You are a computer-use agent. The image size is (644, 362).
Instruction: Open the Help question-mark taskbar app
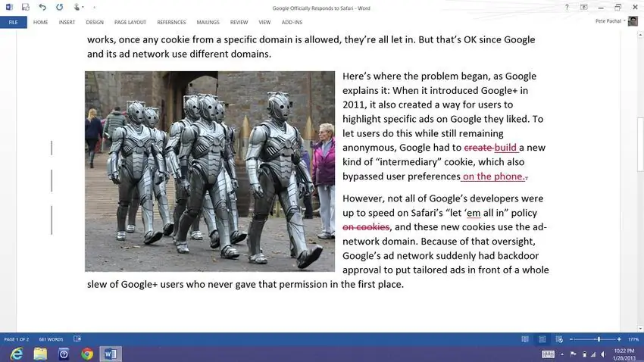(64, 354)
